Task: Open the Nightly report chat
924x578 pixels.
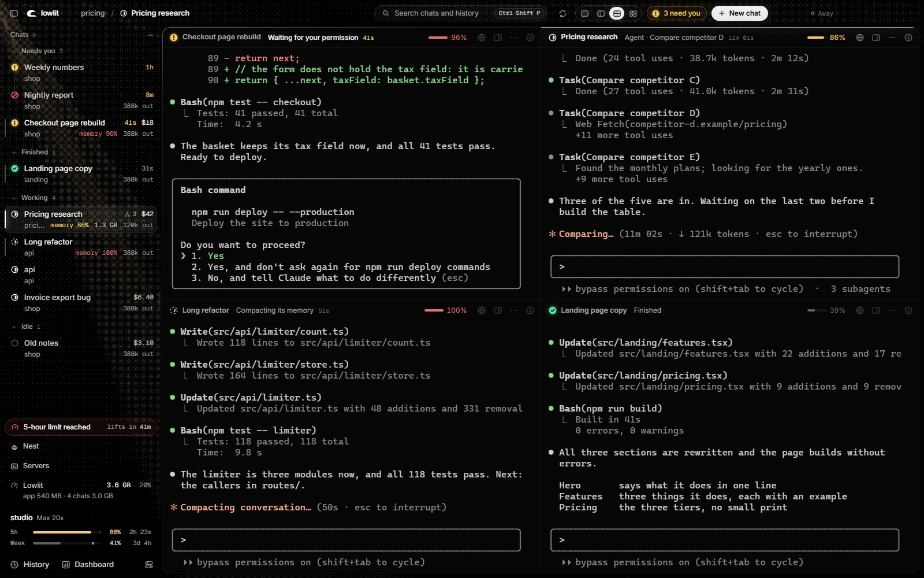Action: [81, 101]
